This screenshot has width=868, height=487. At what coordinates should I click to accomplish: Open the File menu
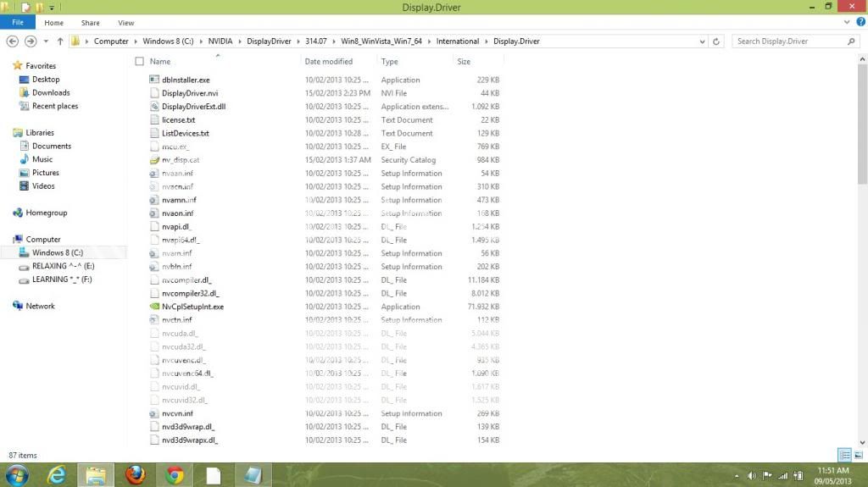point(18,22)
